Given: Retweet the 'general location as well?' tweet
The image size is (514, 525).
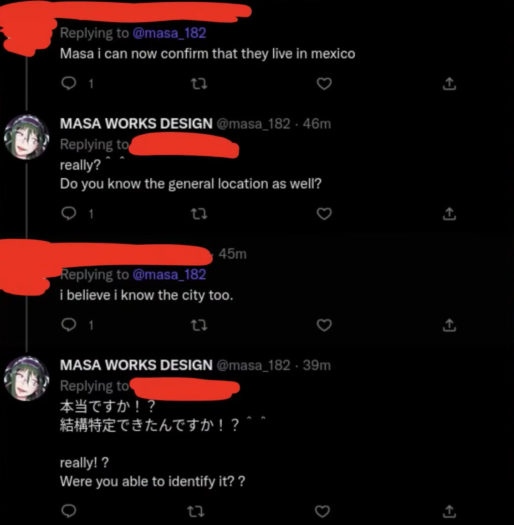Looking at the screenshot, I should pos(199,214).
